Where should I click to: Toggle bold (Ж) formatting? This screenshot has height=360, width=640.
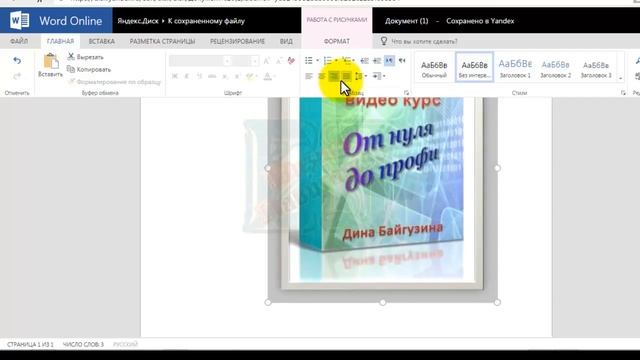[175, 76]
